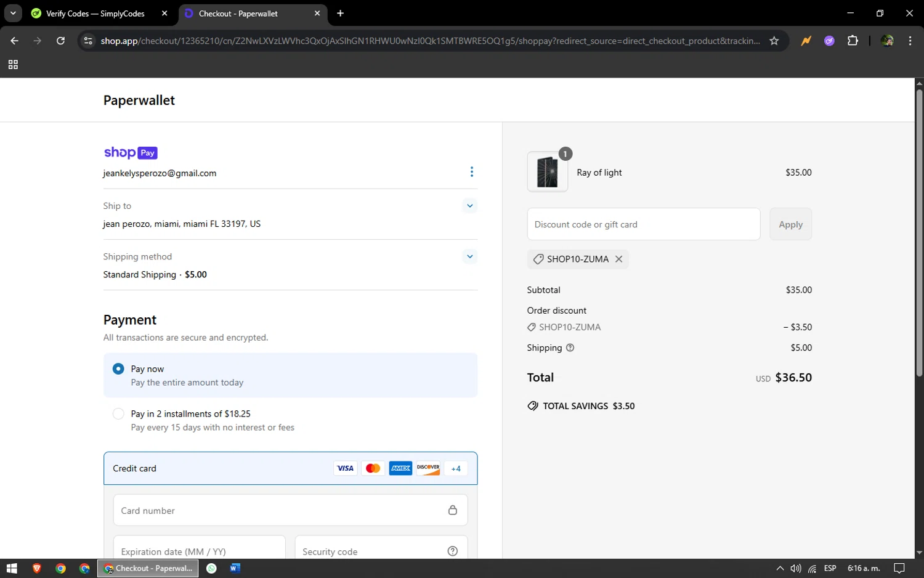The width and height of the screenshot is (924, 578).
Task: Close the Verify Codes — SimplyCodes tab
Action: pos(164,14)
